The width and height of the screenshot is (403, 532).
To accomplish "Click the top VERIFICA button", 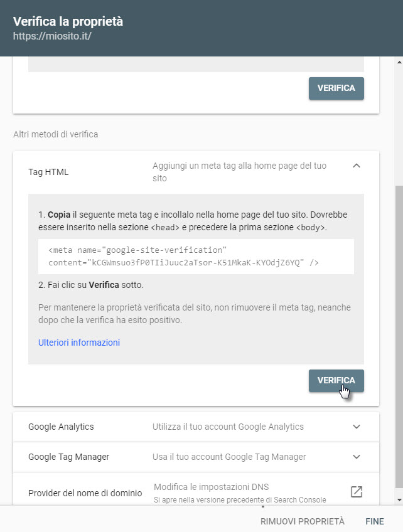I will [x=336, y=88].
